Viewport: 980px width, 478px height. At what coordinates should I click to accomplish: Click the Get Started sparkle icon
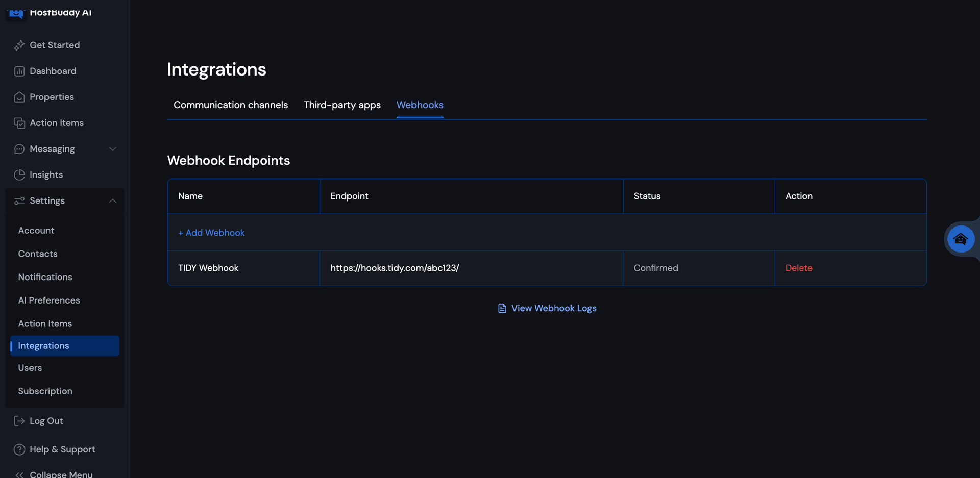tap(19, 45)
